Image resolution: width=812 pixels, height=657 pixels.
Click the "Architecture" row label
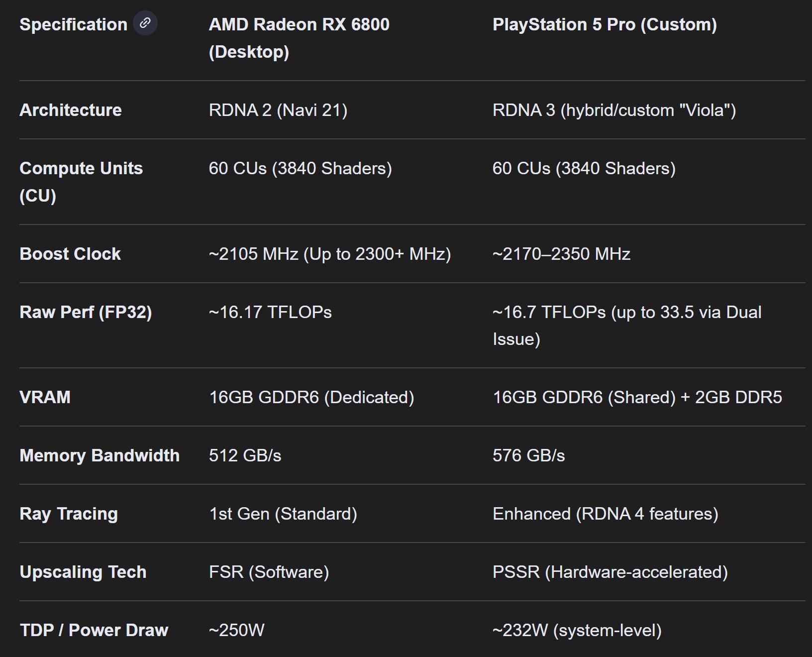71,110
